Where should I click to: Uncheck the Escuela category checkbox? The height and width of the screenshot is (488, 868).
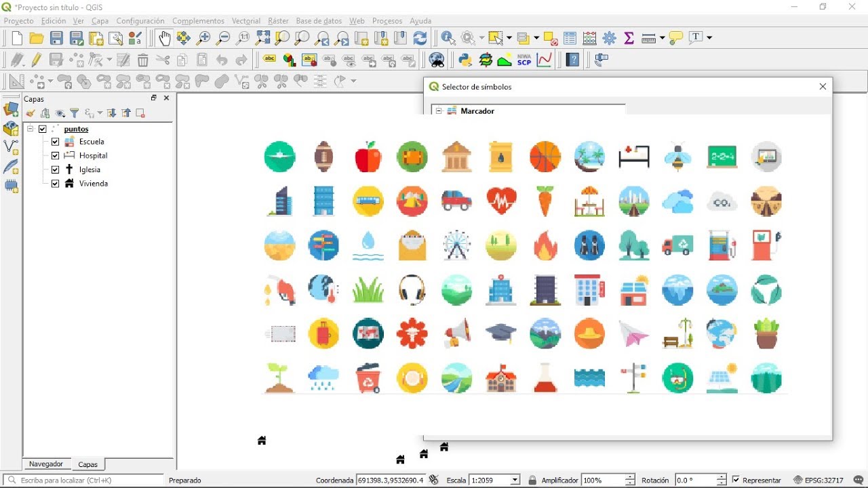pos(56,142)
